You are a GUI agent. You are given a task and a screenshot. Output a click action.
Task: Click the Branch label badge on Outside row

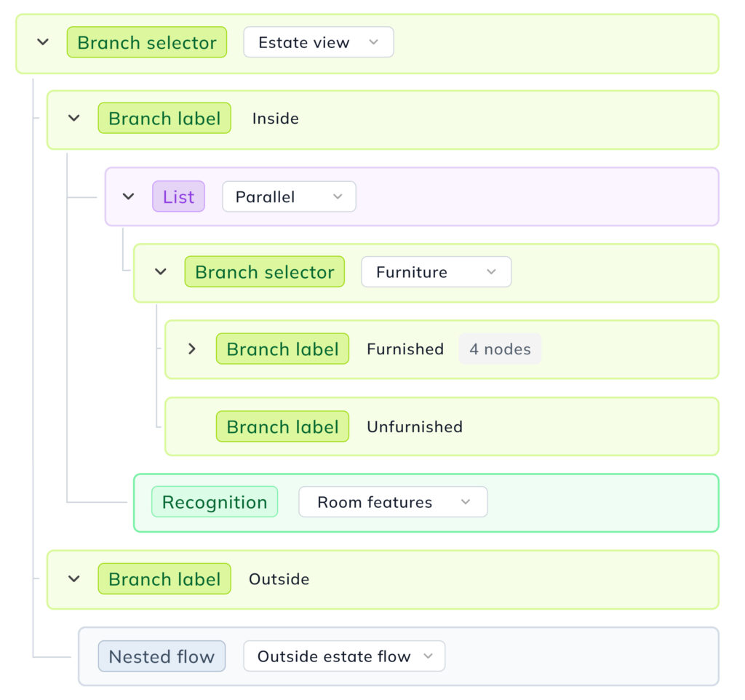(164, 579)
